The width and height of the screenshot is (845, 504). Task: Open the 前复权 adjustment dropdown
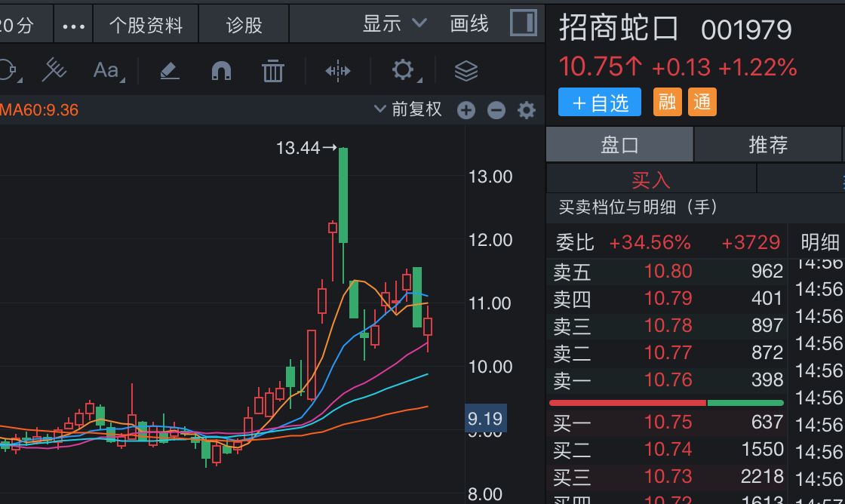tap(408, 109)
